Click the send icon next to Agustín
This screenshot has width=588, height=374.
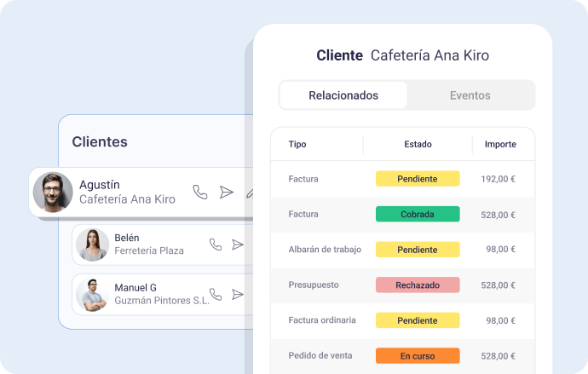point(226,193)
